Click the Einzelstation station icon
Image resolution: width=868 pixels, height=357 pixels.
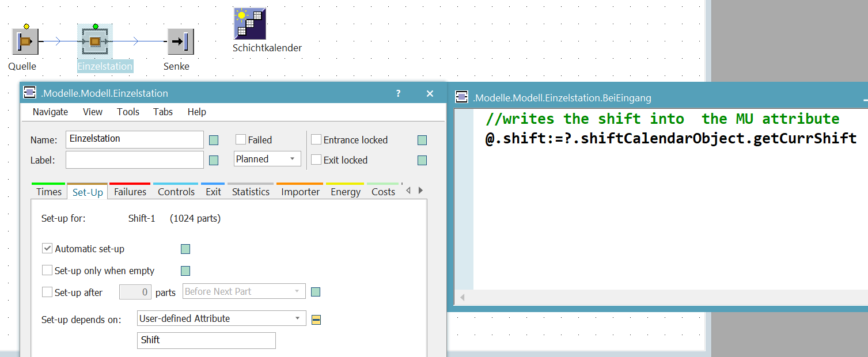[x=95, y=42]
